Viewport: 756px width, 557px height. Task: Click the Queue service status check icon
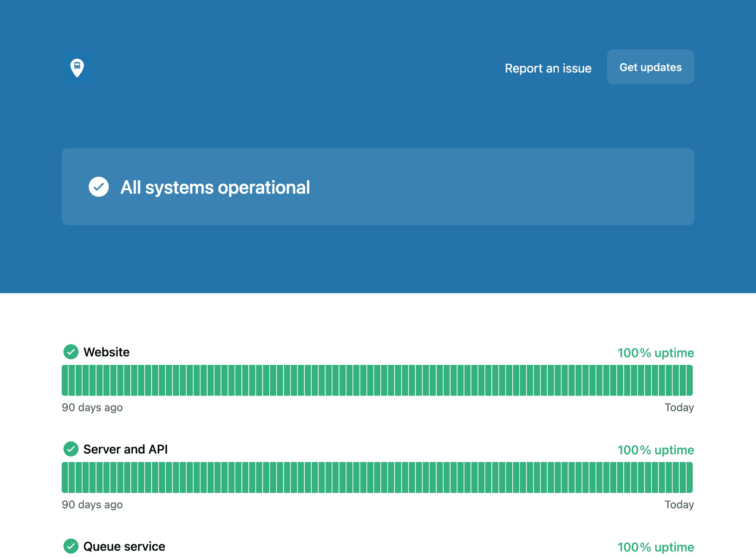coord(71,546)
